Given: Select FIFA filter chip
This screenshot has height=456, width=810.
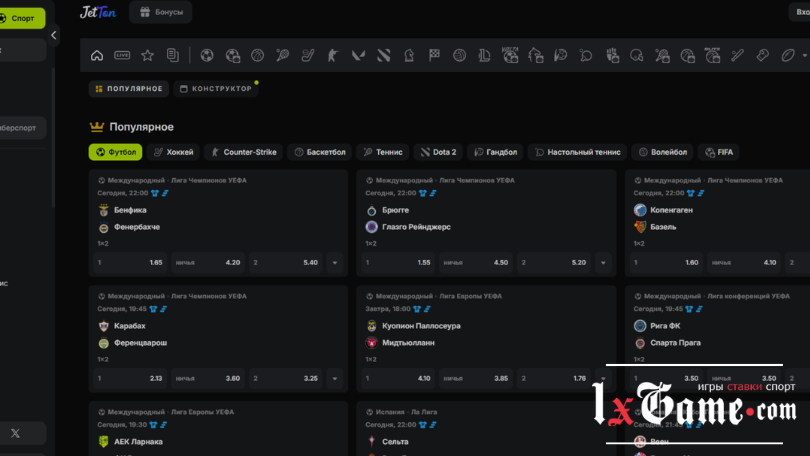Looking at the screenshot, I should pyautogui.click(x=719, y=152).
